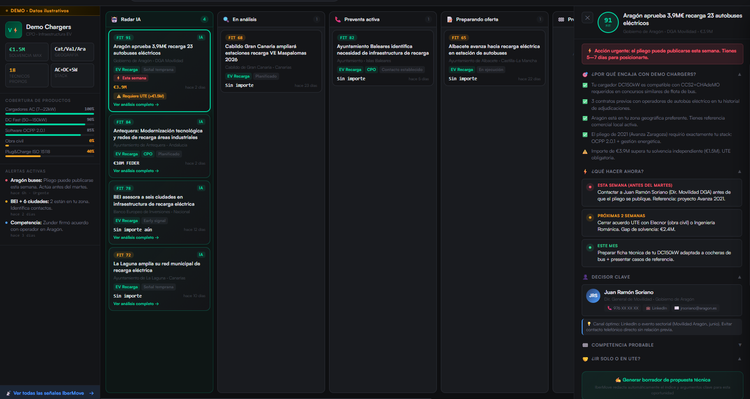
Task: Toggle checkbox for Tu cargador DC150kW compatible
Action: [585, 85]
